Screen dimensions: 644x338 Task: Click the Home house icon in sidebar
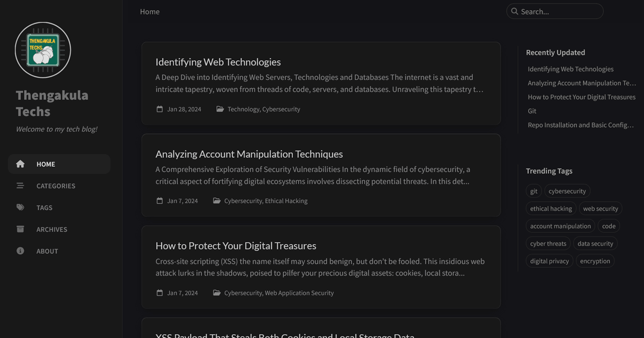point(20,164)
